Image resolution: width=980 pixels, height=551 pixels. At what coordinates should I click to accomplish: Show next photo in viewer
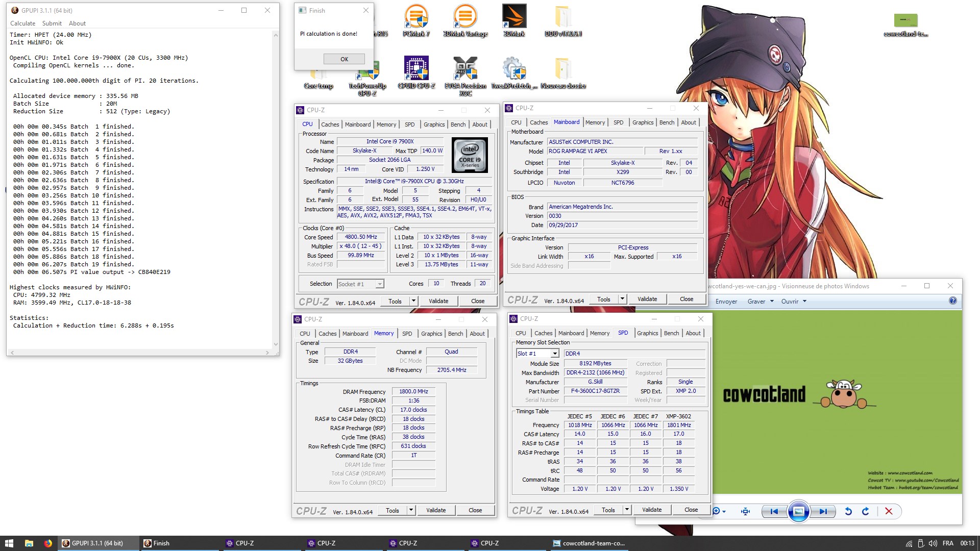tap(823, 511)
